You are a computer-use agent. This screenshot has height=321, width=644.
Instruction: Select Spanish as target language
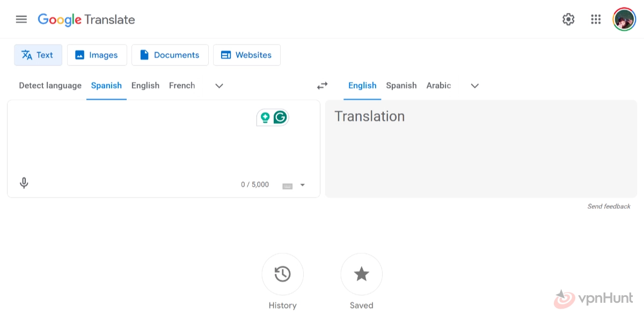pos(401,85)
